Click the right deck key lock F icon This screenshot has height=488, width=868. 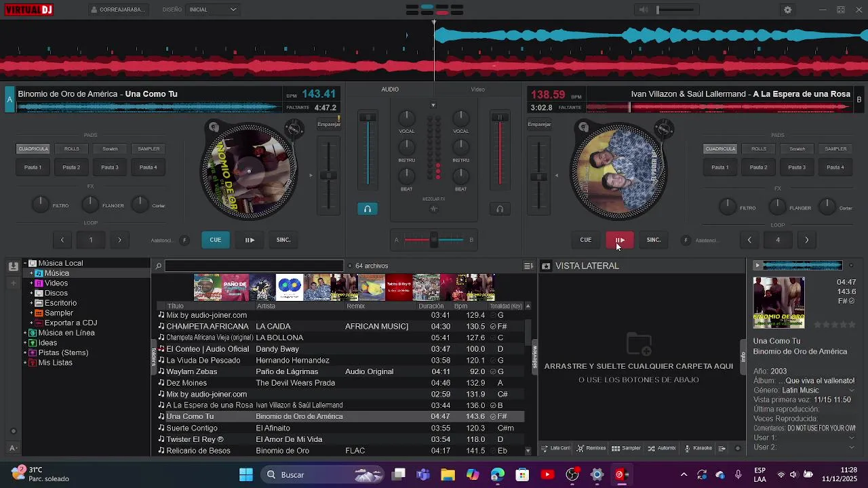click(x=686, y=240)
